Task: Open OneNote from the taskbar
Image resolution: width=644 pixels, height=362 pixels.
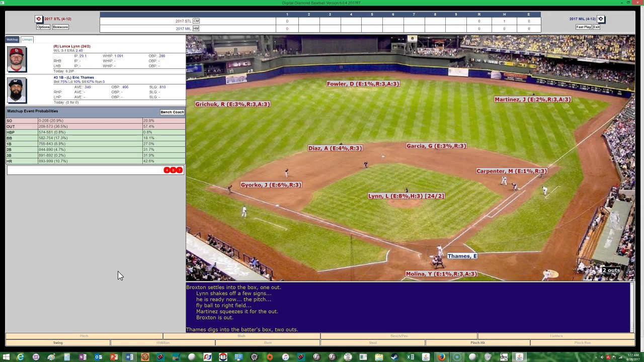Action: [x=83, y=357]
